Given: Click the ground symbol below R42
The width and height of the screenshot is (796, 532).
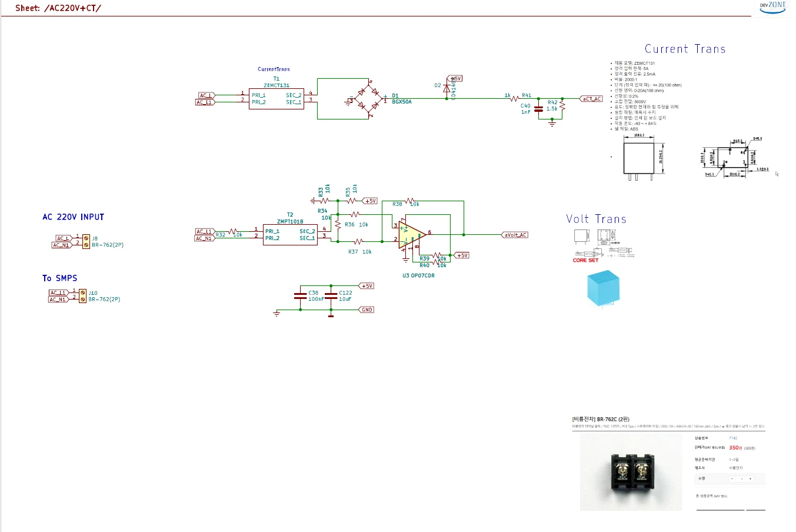Looking at the screenshot, I should pos(552,123).
